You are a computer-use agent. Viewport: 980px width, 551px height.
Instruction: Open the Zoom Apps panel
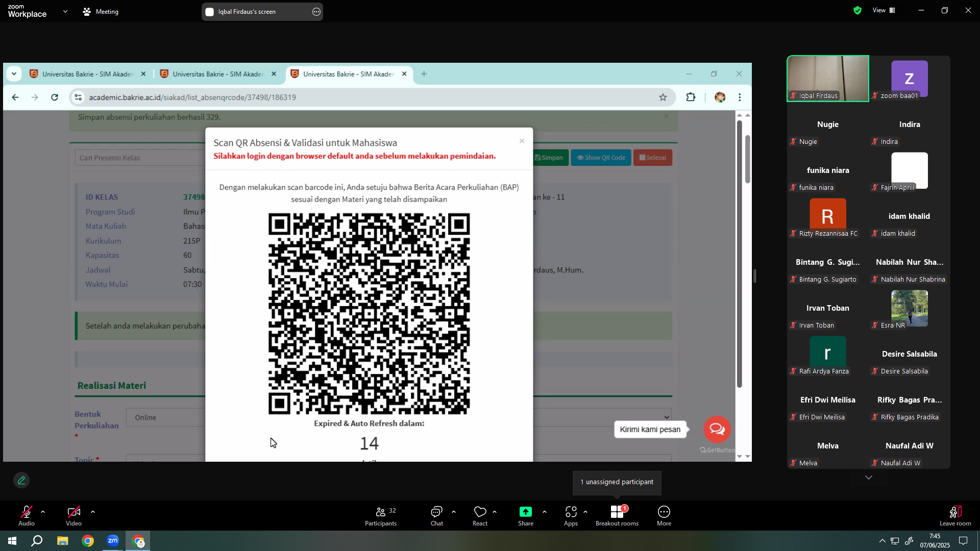(x=571, y=516)
